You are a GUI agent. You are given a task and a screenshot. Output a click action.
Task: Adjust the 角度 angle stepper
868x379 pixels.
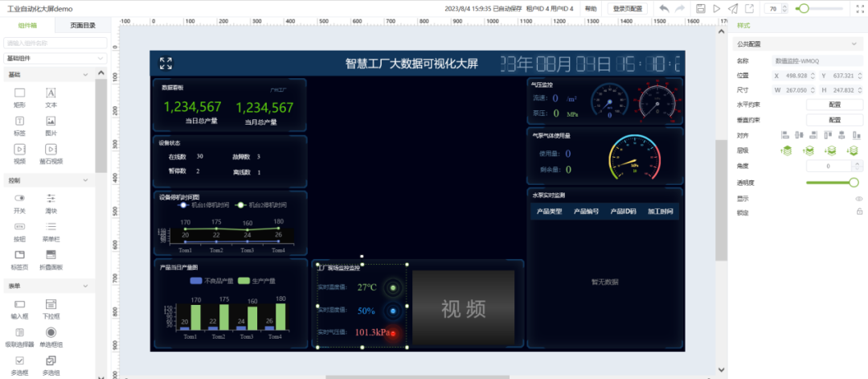coord(858,166)
